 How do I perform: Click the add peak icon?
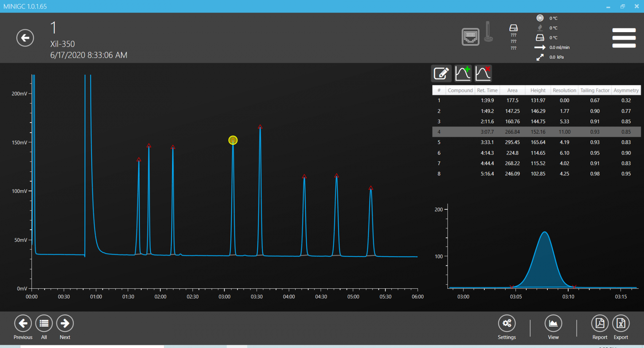point(463,74)
